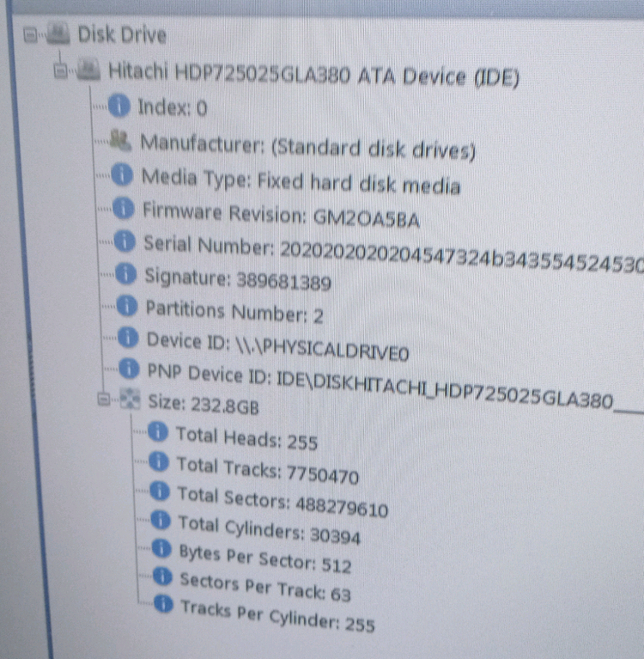The image size is (644, 659).
Task: Select the PNP Device ID entry
Action: click(378, 379)
